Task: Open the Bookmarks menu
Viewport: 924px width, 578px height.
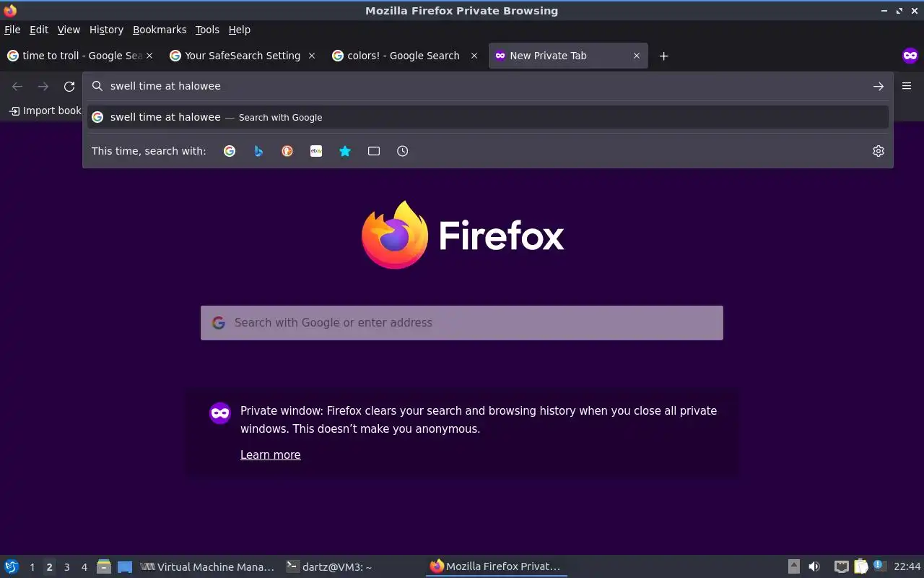Action: click(160, 30)
